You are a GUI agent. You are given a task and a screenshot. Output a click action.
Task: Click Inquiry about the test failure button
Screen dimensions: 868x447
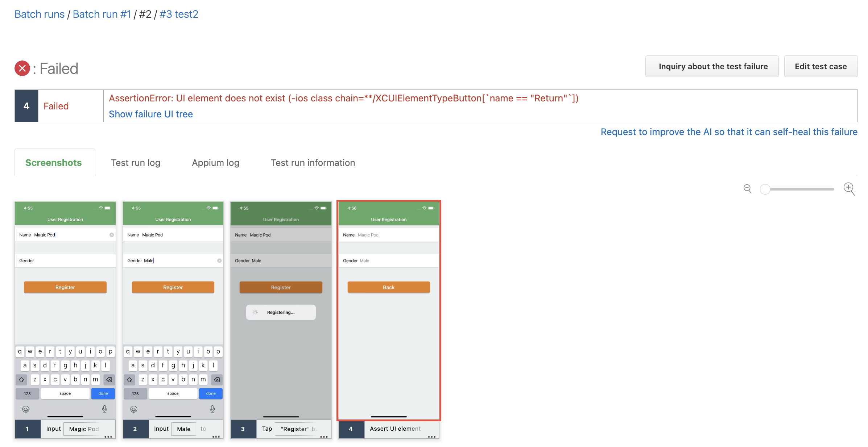713,66
